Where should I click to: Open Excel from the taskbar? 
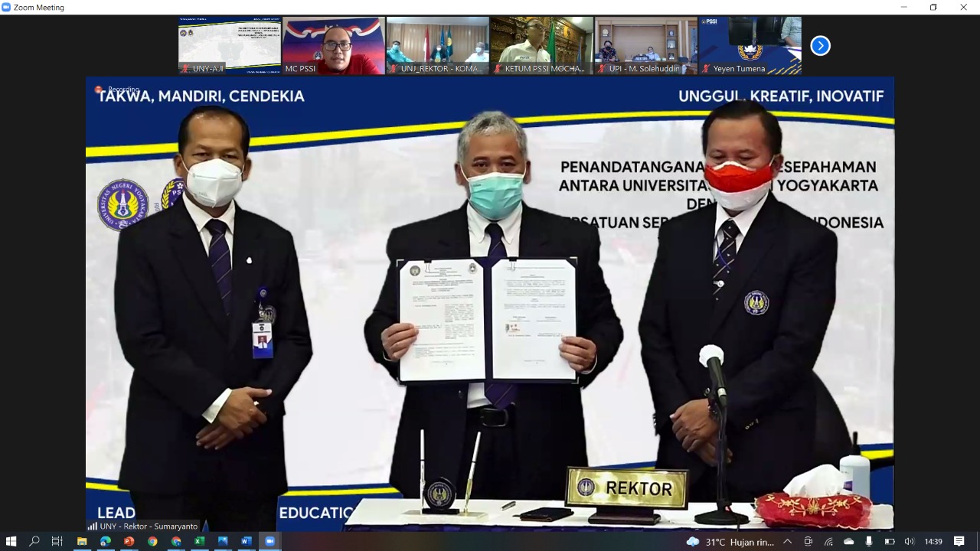point(199,541)
